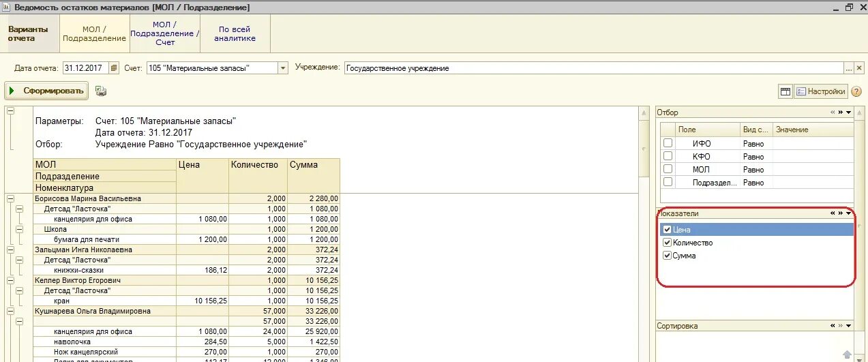The width and height of the screenshot is (868, 362).
Task: Toggle the ИФО filter checkbox
Action: tap(668, 143)
